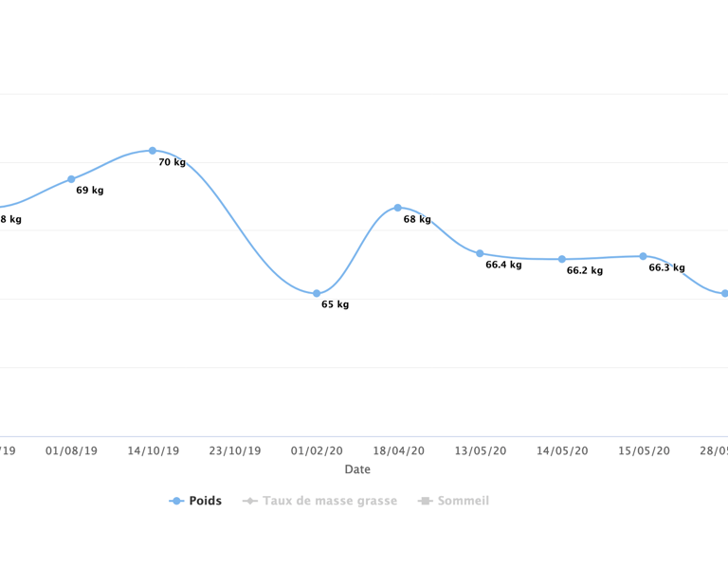Click the 66.4 kg data point marker
The height and width of the screenshot is (587, 728).
point(480,253)
